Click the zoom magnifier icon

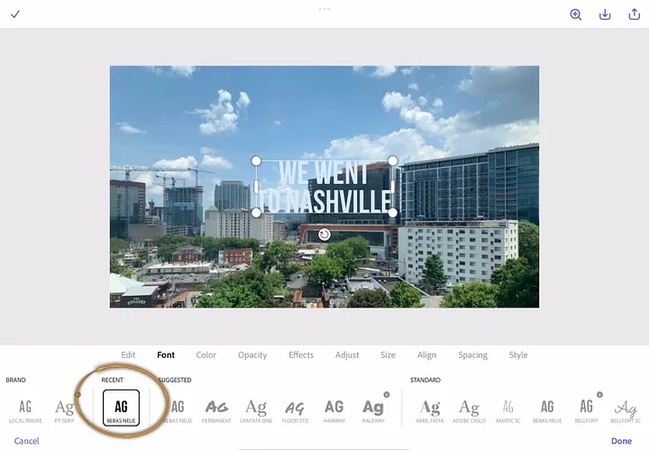[576, 14]
